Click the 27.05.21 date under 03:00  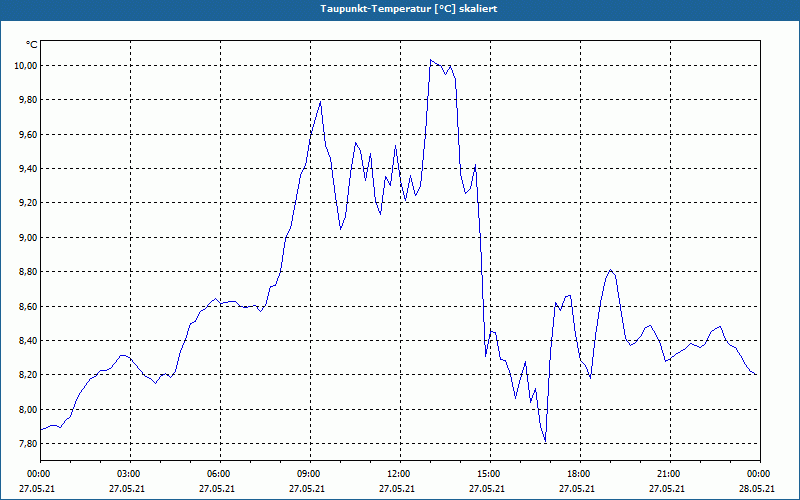(127, 488)
